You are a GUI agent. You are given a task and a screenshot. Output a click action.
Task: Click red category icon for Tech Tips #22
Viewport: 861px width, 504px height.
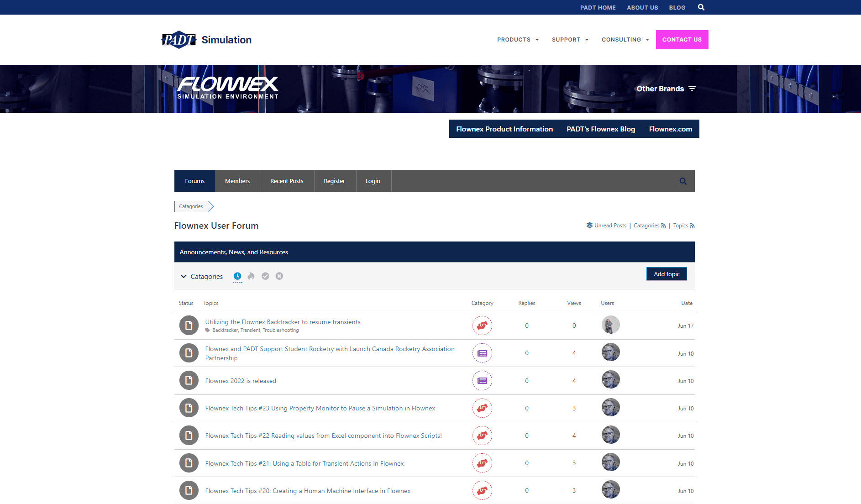[x=482, y=436]
